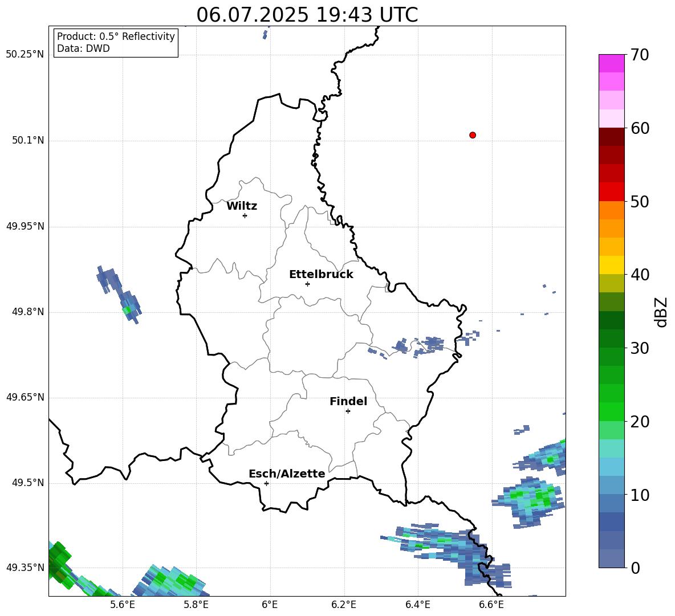Click the 6.2°E longitude label
This screenshot has height=616, width=675.
(344, 605)
